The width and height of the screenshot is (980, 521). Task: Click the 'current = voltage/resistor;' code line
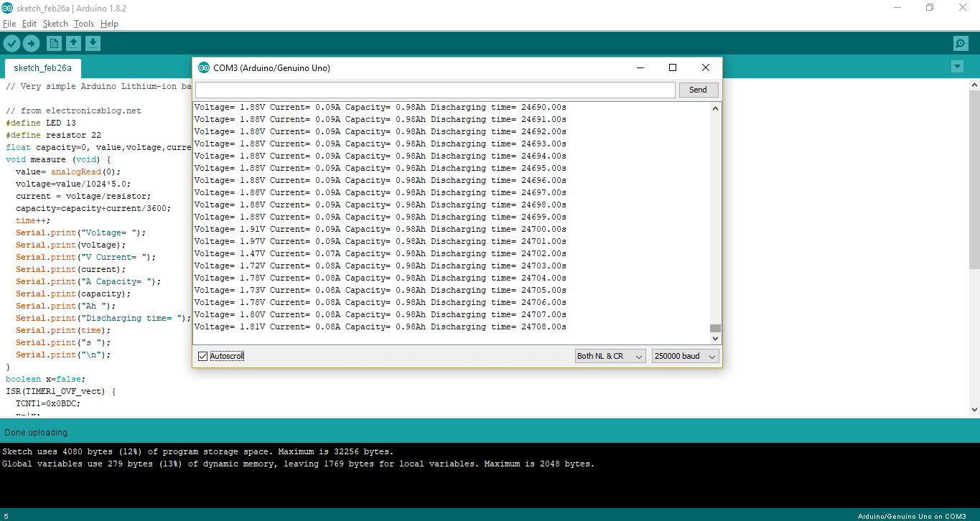click(83, 196)
